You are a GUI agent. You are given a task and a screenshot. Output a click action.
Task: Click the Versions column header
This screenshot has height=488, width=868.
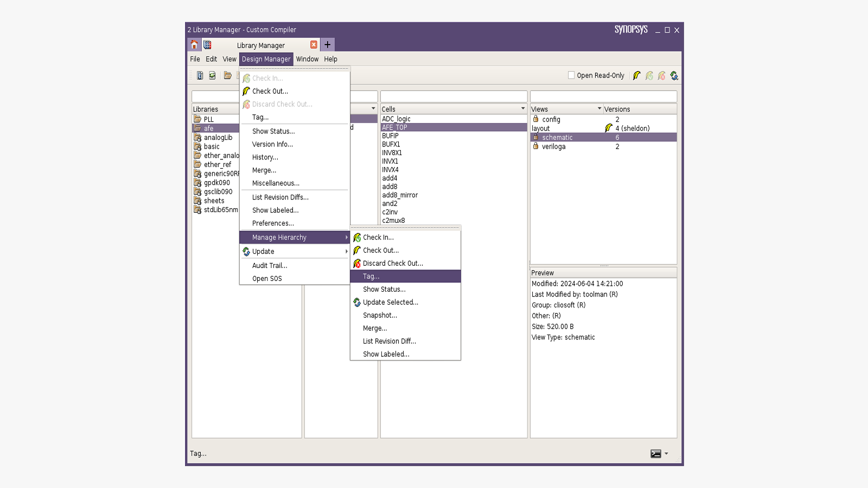[x=640, y=109]
